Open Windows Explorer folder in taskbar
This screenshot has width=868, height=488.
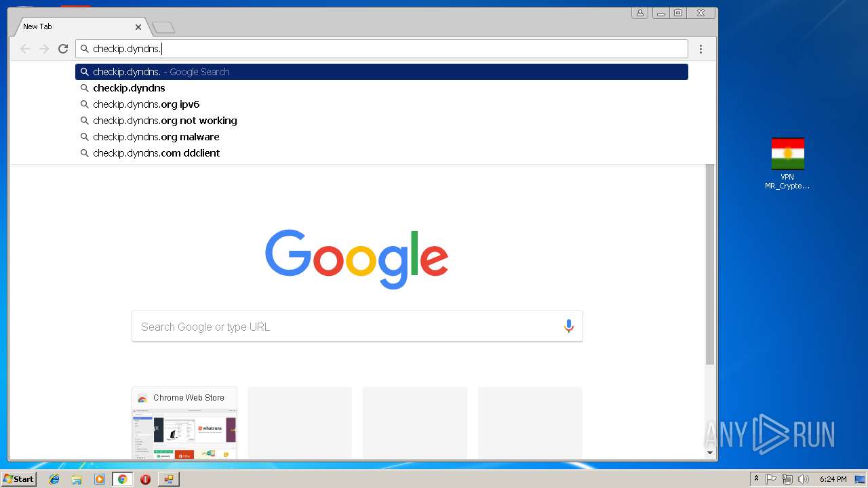pos(77,479)
